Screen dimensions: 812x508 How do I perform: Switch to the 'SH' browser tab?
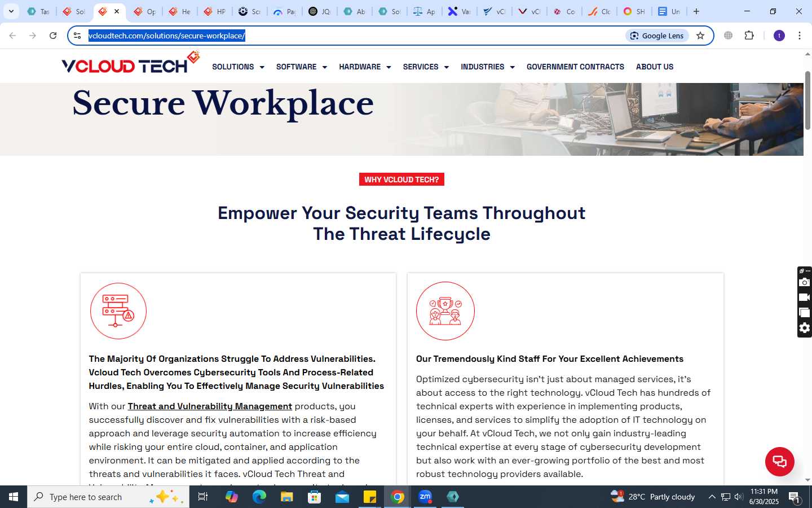pyautogui.click(x=634, y=11)
